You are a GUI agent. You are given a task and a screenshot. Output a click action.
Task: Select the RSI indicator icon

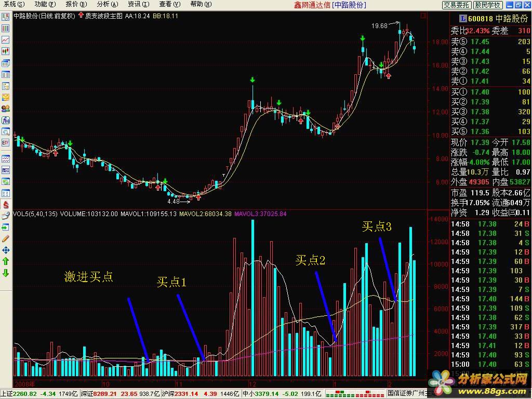[x=5, y=170]
